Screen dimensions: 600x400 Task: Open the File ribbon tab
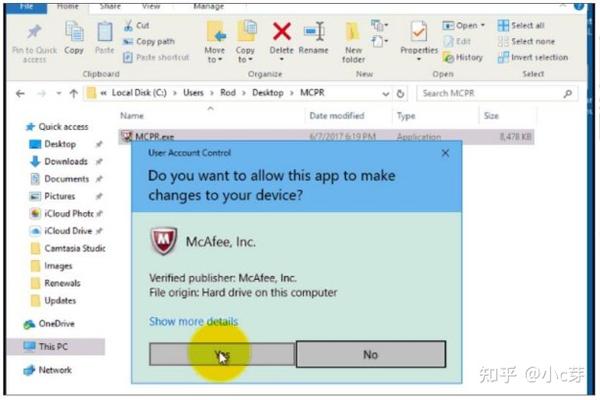pos(26,7)
